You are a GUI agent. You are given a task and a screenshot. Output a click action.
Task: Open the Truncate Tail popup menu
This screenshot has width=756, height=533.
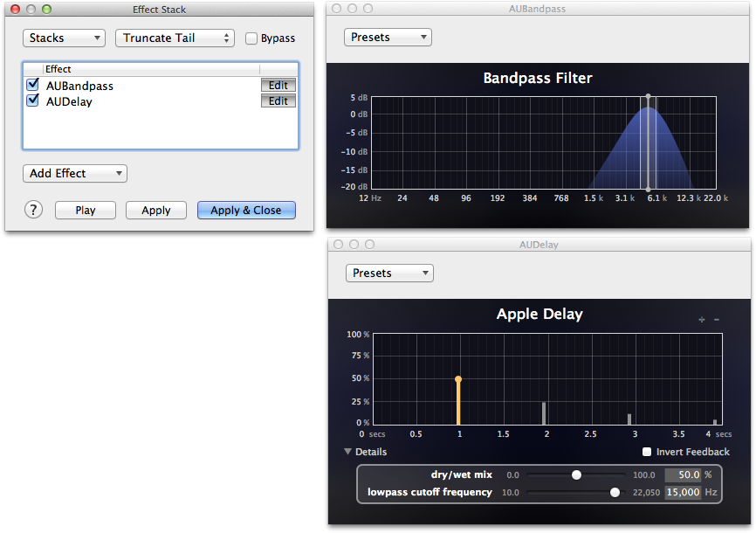(x=175, y=38)
